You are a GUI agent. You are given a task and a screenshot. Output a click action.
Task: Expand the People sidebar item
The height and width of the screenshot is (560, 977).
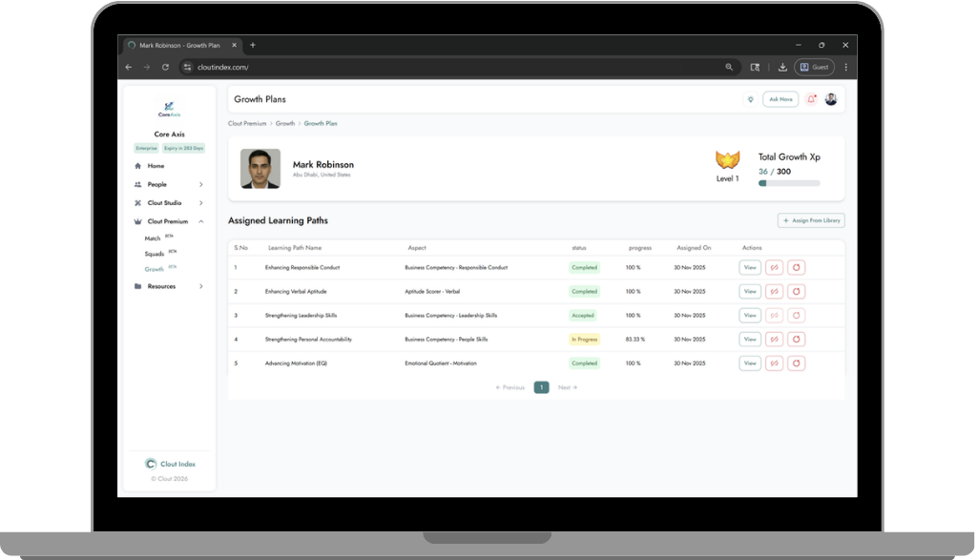pyautogui.click(x=201, y=184)
